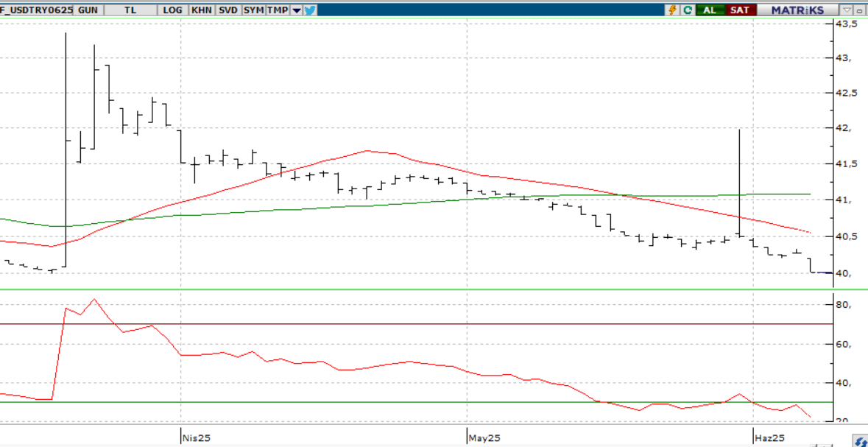Click the Twitter bird icon
868x447 pixels.
point(310,10)
